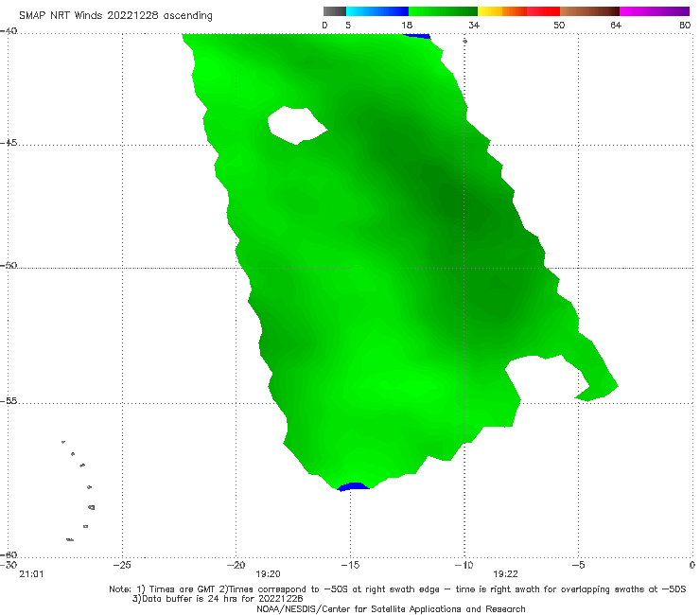Image resolution: width=700 pixels, height=615 pixels.
Task: Click the swath time label '19:20'
Action: click(x=268, y=574)
